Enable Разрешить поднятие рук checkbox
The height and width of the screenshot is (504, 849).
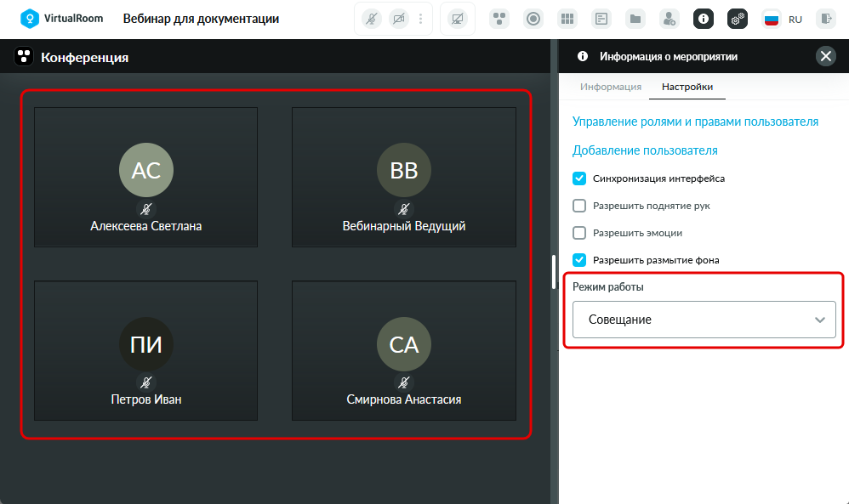pos(579,206)
